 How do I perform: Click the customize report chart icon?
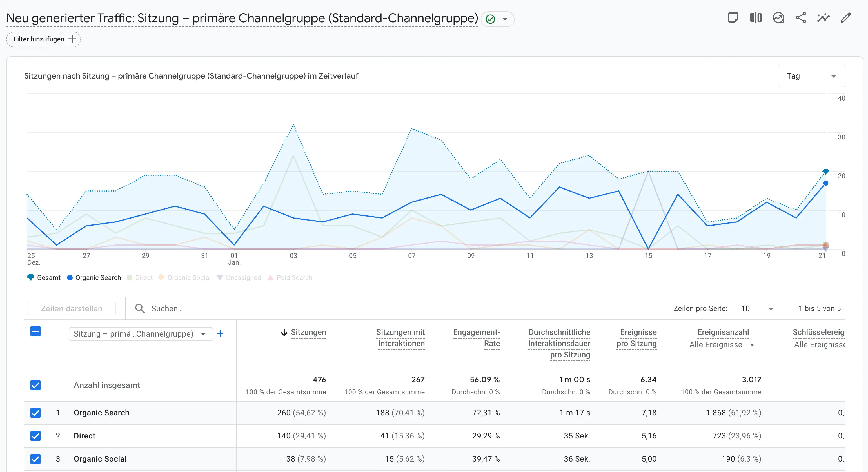(778, 18)
